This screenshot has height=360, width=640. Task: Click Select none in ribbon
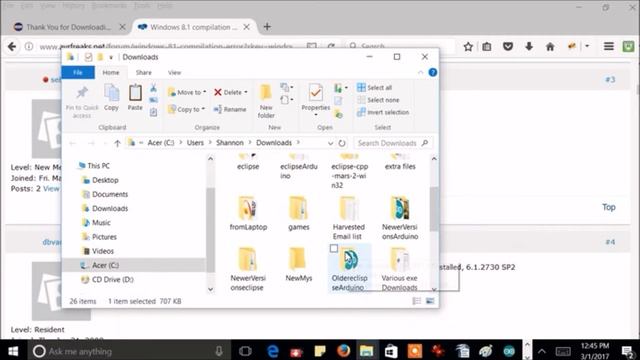click(378, 100)
